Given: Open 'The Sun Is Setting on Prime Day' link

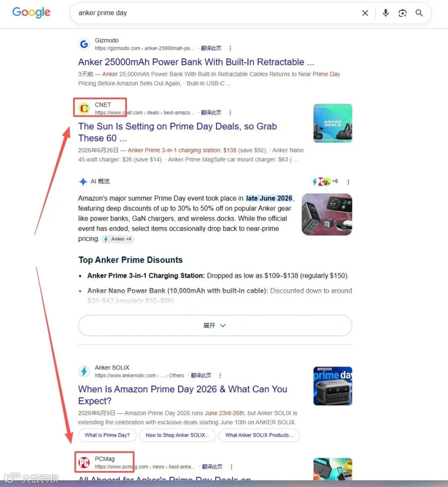Looking at the screenshot, I should click(x=177, y=132).
